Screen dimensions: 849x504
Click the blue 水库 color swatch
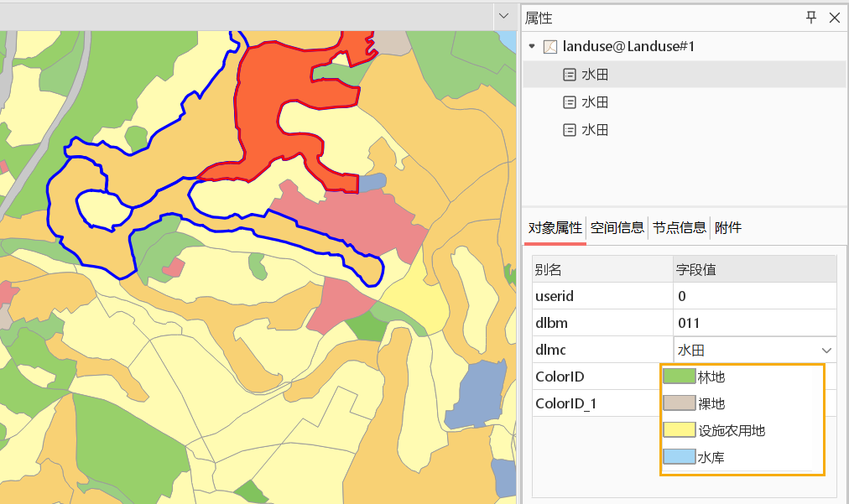(679, 457)
